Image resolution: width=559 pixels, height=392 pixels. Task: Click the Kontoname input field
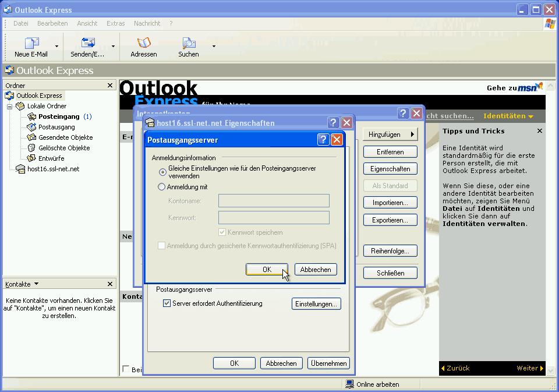(274, 201)
